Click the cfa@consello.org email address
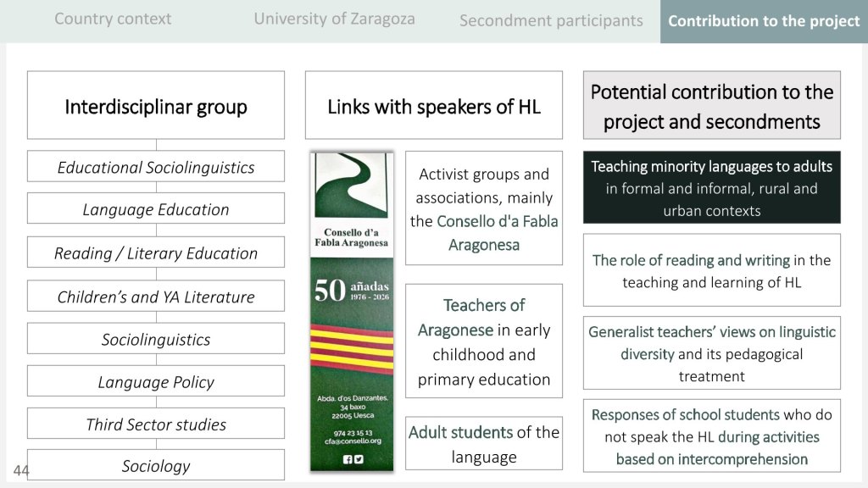868x488 pixels. coord(351,440)
